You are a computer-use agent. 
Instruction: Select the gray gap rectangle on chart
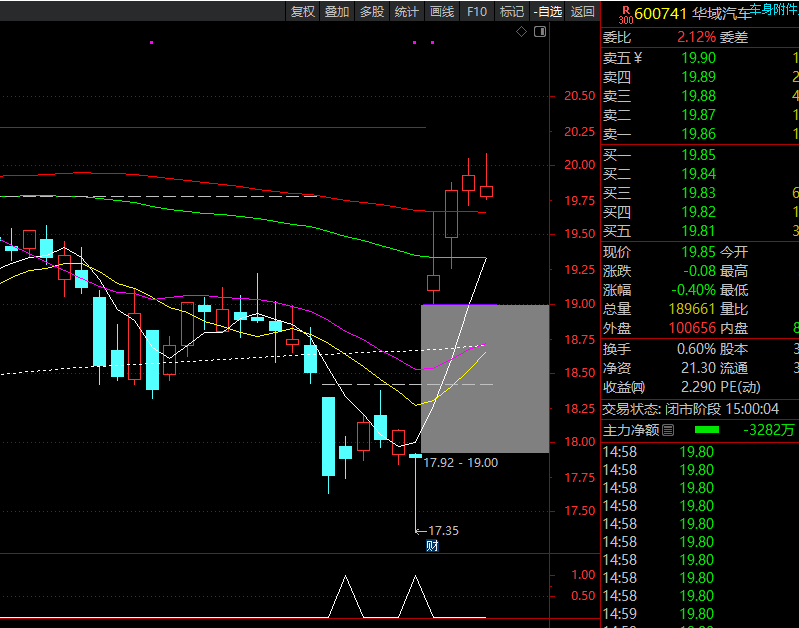click(x=485, y=379)
